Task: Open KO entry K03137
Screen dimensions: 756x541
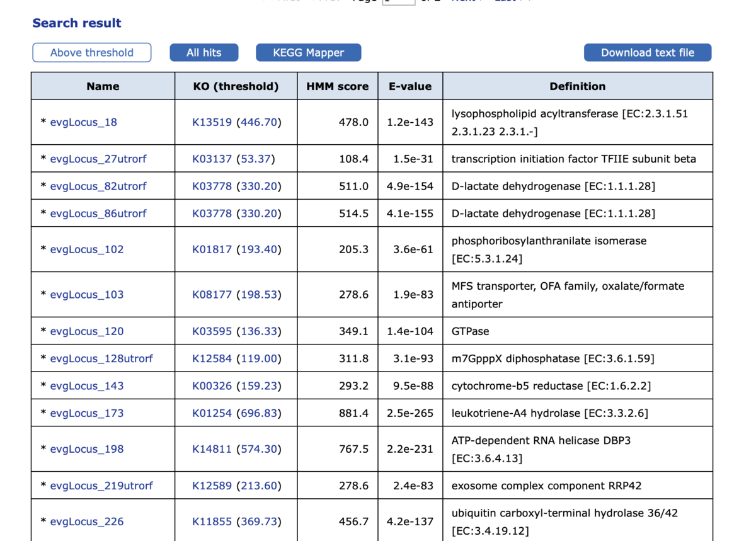Action: coord(212,159)
